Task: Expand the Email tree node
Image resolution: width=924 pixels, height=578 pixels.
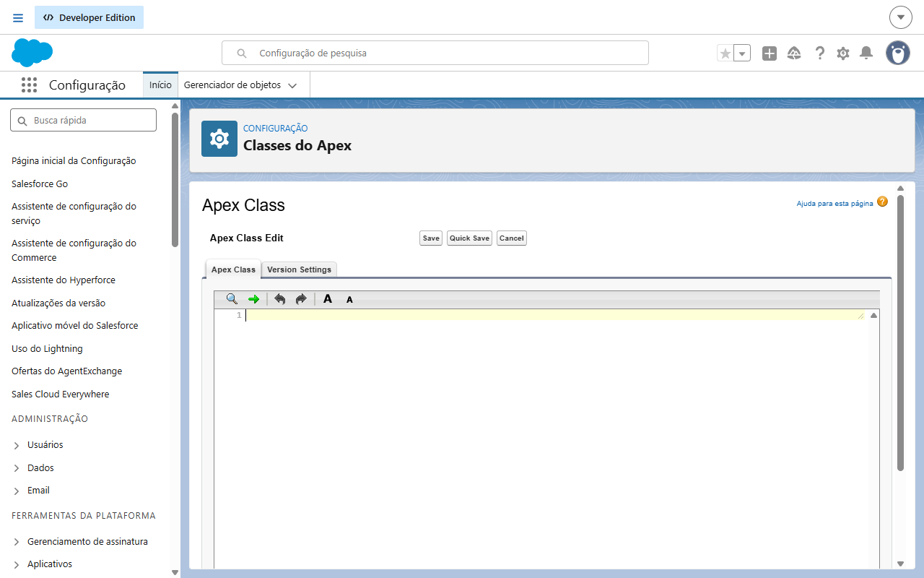Action: (17, 491)
